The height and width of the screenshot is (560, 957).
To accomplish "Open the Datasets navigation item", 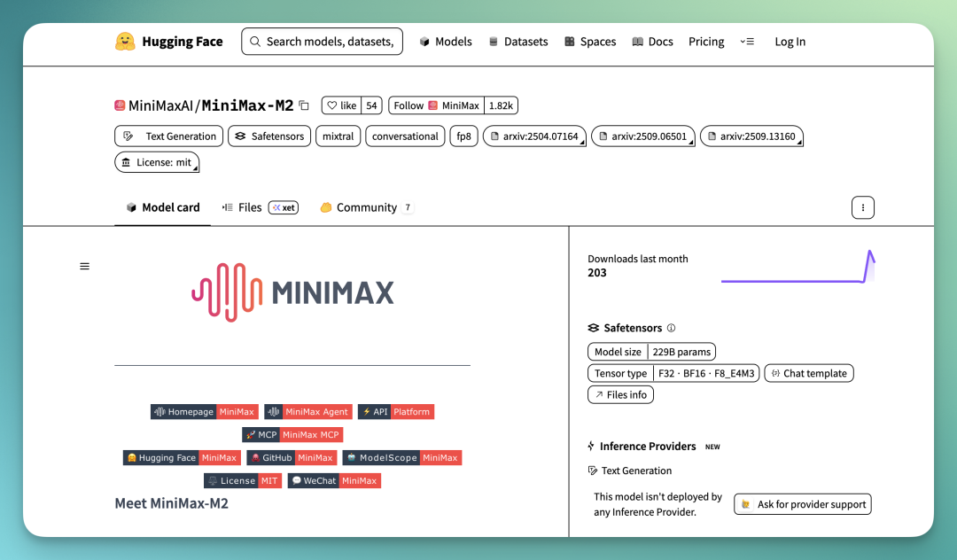I will (x=518, y=42).
